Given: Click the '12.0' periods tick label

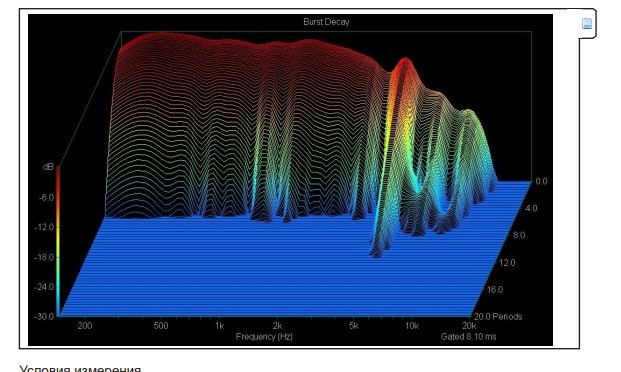Looking at the screenshot, I should tap(507, 262).
